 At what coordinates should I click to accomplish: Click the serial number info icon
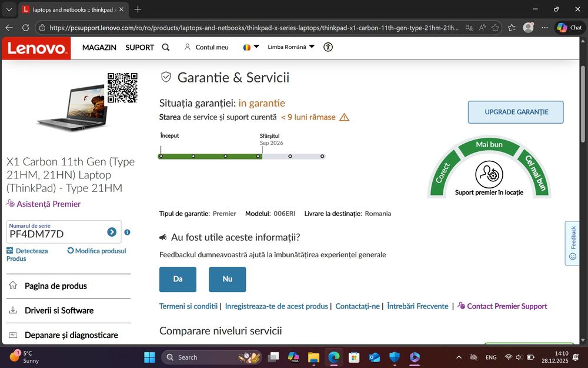127,232
